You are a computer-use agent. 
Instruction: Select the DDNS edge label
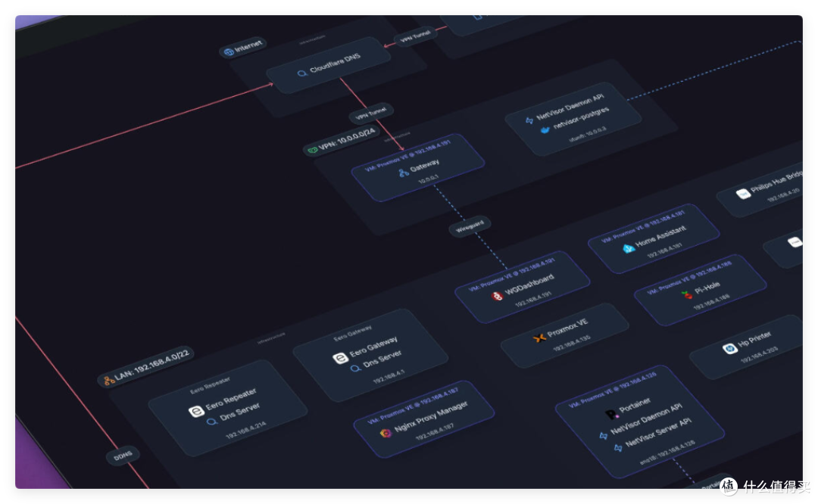pos(123,456)
